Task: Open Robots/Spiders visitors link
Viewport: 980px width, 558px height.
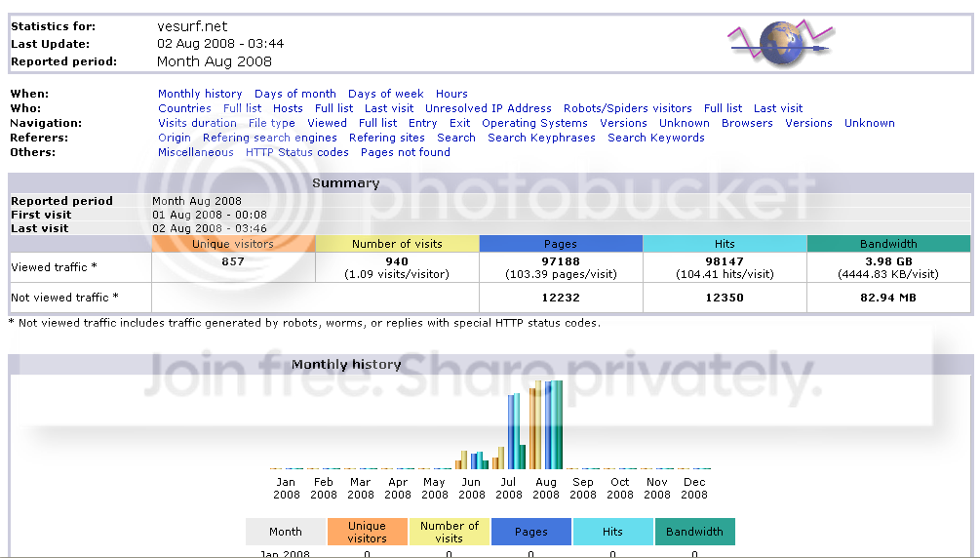Action: tap(628, 108)
